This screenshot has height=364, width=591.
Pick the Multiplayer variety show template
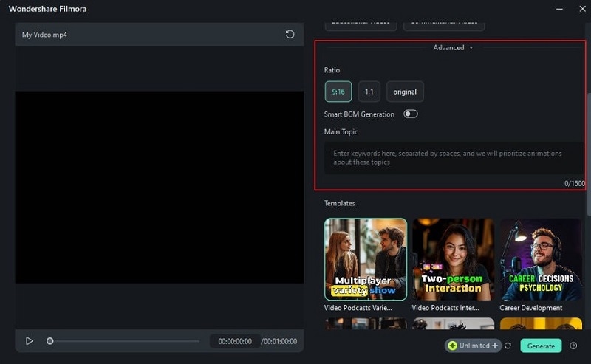(x=366, y=259)
